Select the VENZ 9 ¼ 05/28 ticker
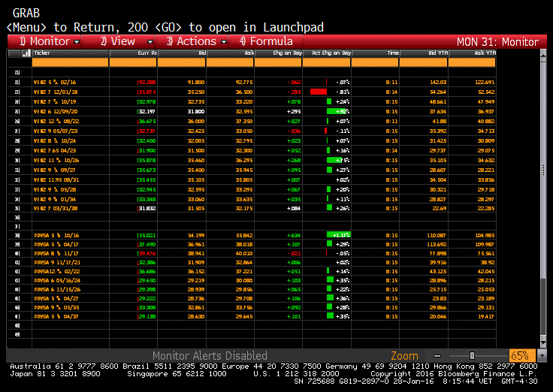The height and width of the screenshot is (392, 553). point(55,190)
